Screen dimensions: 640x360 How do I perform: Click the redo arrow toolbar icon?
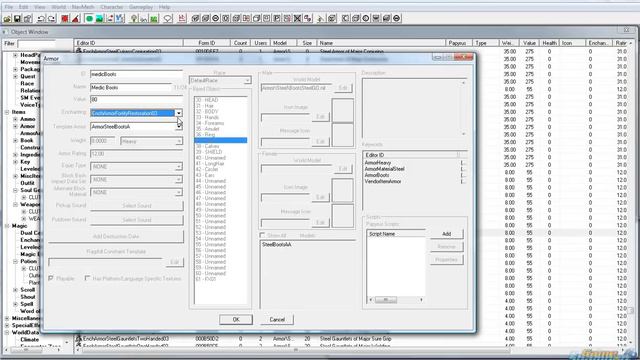pos(51,18)
